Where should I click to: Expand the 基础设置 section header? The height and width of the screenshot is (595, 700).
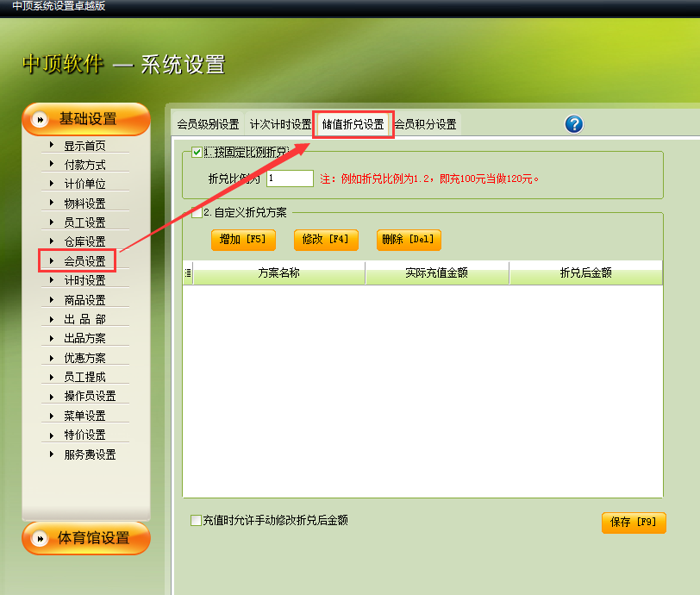click(86, 119)
